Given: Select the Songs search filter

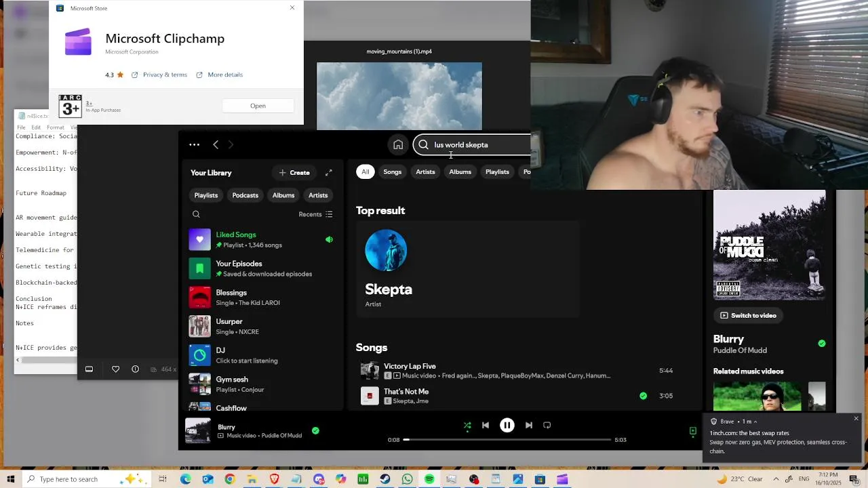Looking at the screenshot, I should [393, 172].
